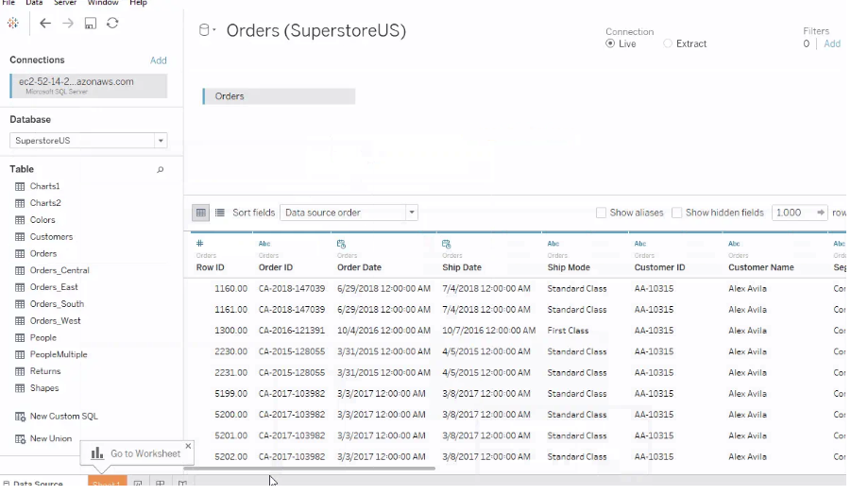Click the New Union icon
868x495 pixels.
coord(20,439)
